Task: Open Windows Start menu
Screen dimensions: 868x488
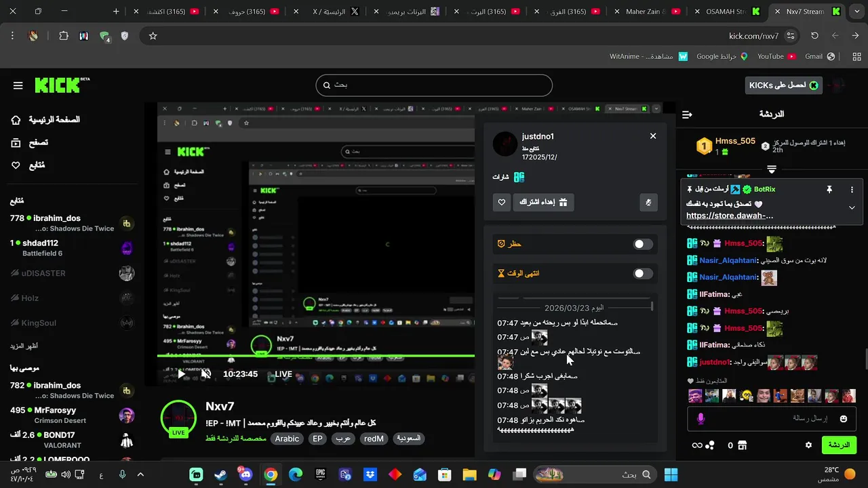Action: (x=671, y=474)
